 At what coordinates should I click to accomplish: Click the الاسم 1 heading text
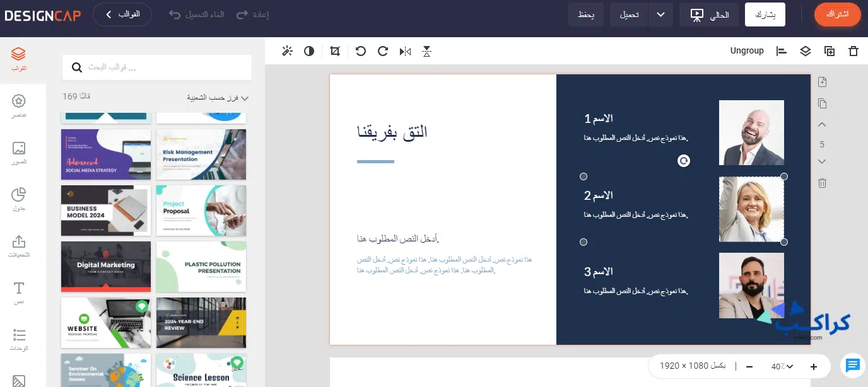coord(599,118)
